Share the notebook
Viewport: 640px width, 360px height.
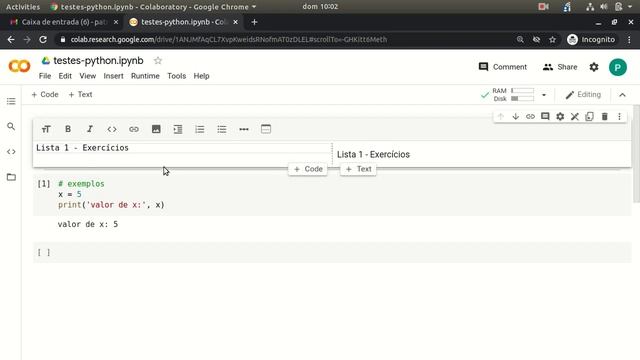click(x=560, y=67)
